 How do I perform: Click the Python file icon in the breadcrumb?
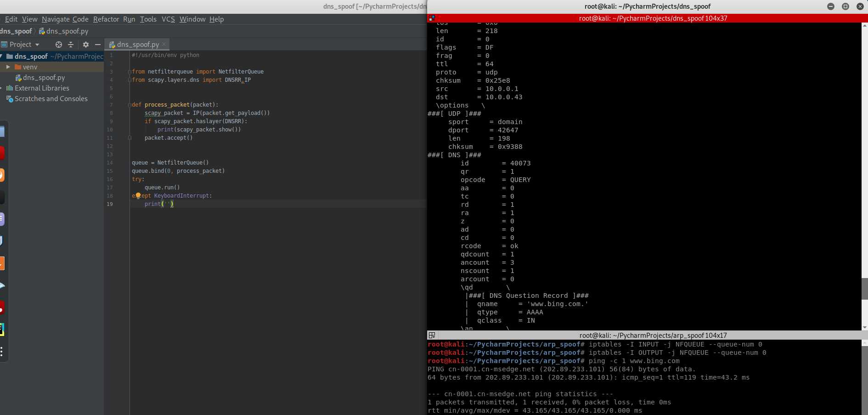click(x=42, y=31)
